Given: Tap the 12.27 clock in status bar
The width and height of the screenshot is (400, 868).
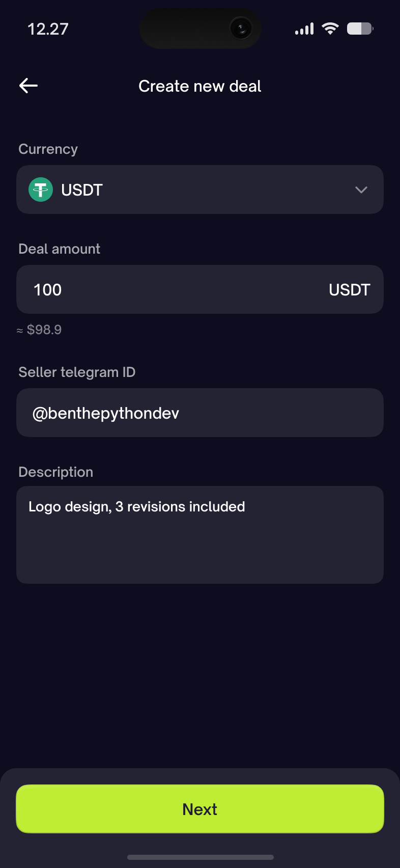Looking at the screenshot, I should pos(48,29).
